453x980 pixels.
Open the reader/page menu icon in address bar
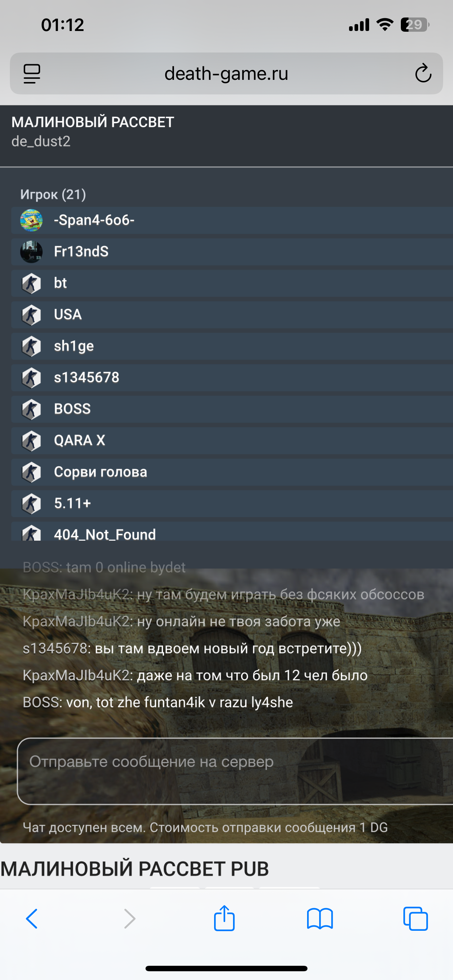[x=32, y=73]
